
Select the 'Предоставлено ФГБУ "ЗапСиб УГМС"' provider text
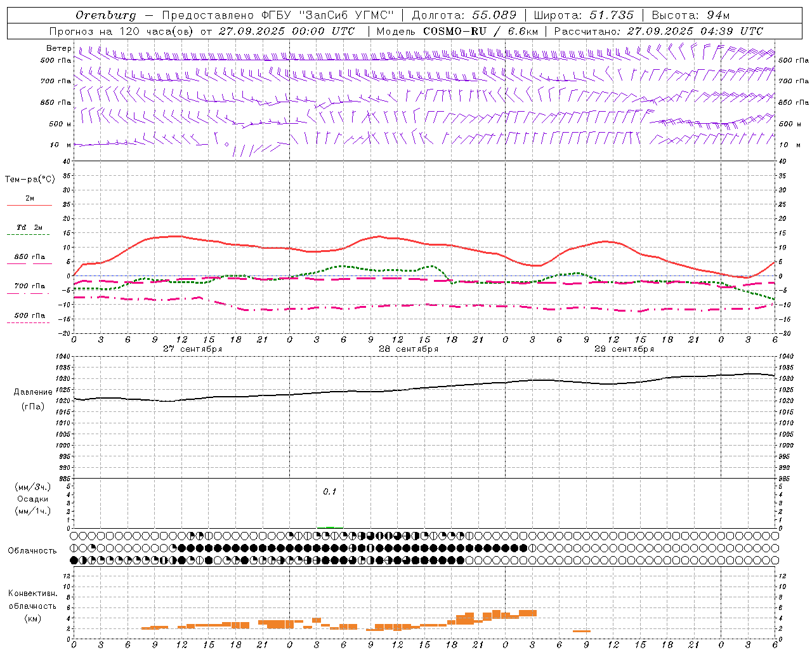coord(278,15)
